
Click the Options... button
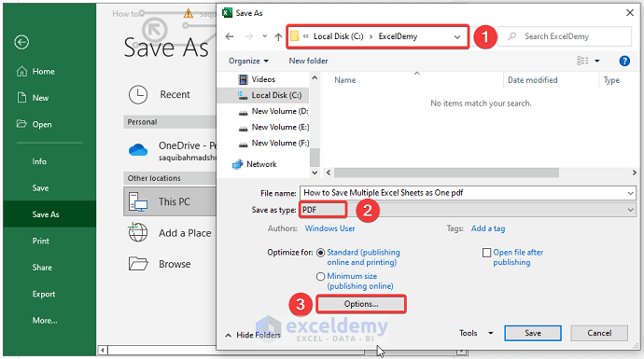361,304
